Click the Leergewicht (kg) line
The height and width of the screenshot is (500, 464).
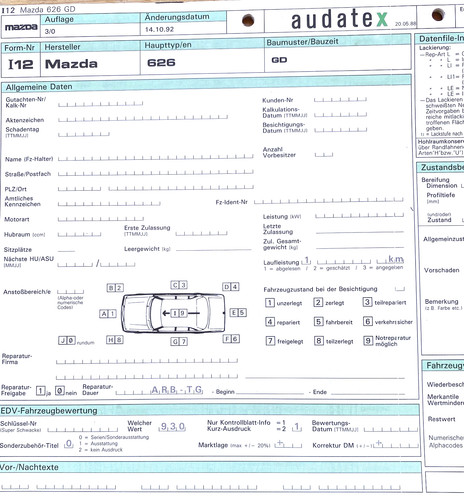(213, 249)
